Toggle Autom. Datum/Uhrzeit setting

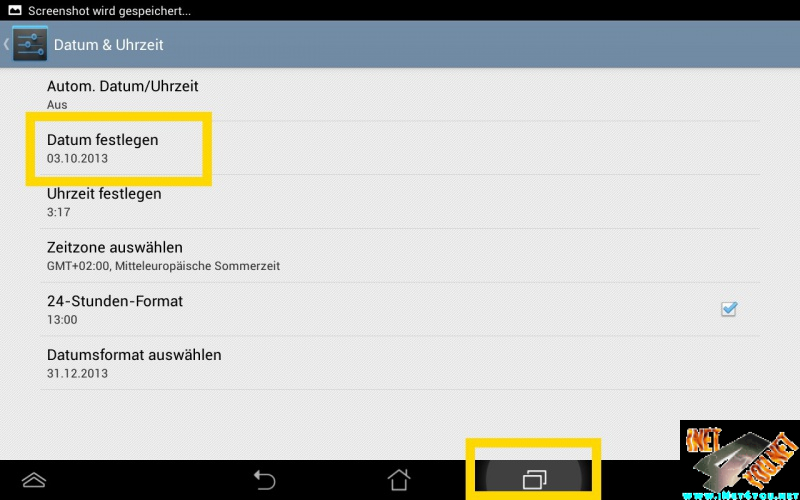(x=400, y=94)
